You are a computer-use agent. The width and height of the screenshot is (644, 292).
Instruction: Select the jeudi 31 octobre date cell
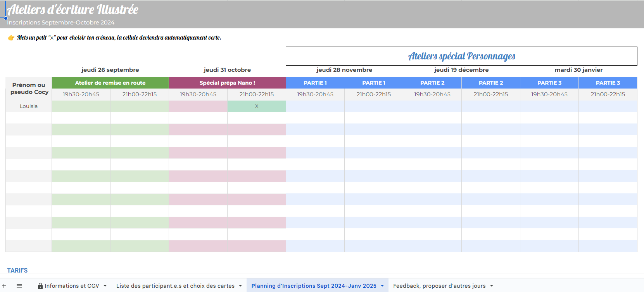point(227,70)
